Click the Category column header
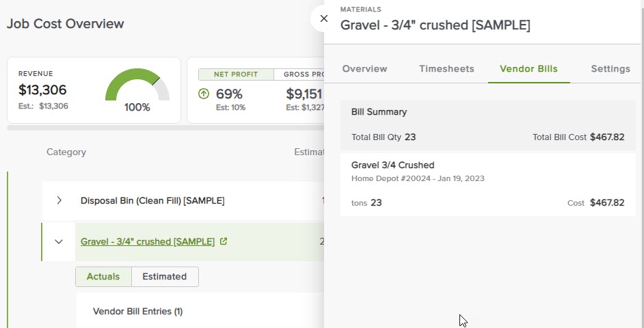 66,152
